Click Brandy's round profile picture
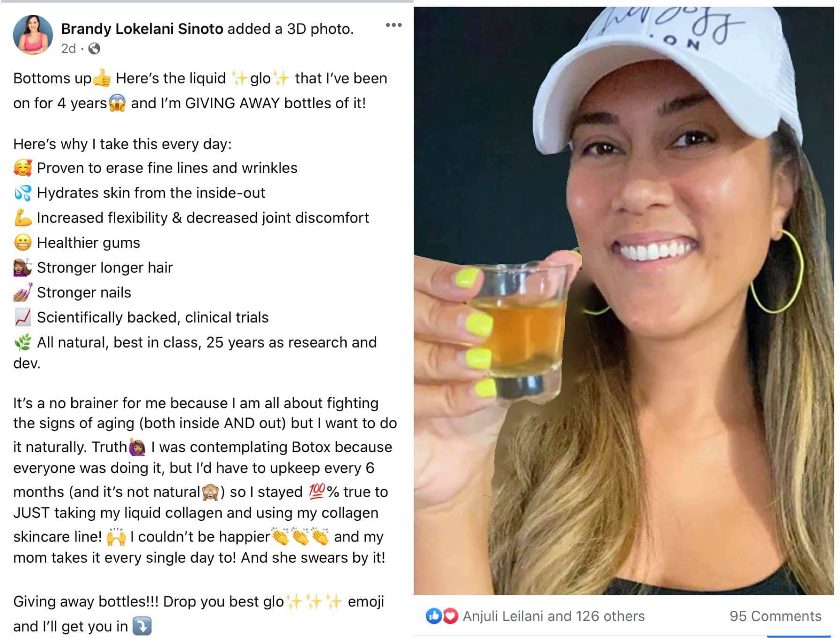 pos(33,35)
